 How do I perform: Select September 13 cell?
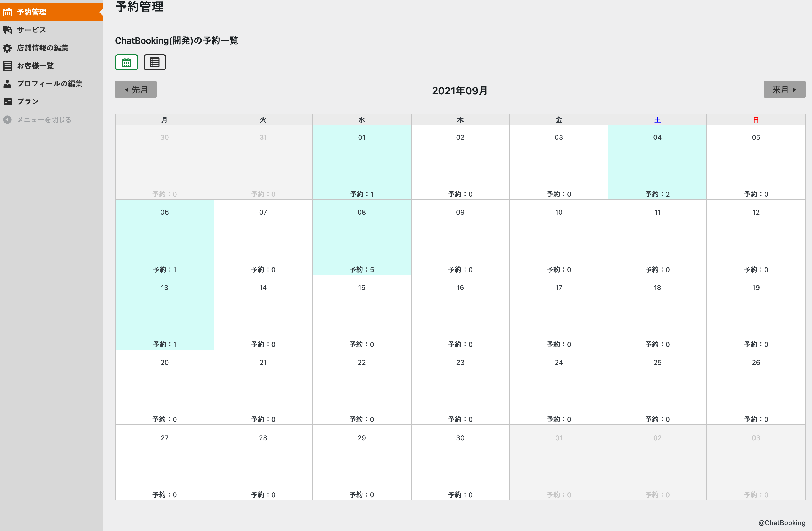pyautogui.click(x=164, y=313)
